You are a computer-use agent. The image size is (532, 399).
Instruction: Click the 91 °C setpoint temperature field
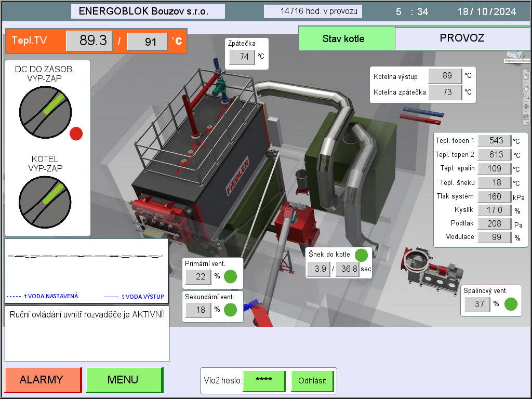tap(147, 42)
